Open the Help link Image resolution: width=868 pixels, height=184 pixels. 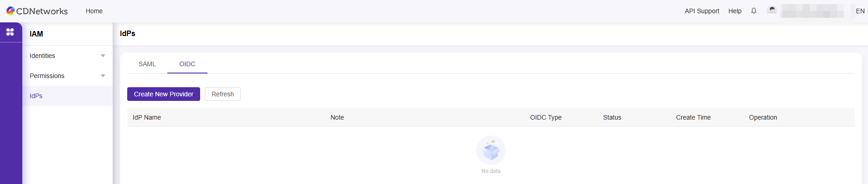point(734,11)
